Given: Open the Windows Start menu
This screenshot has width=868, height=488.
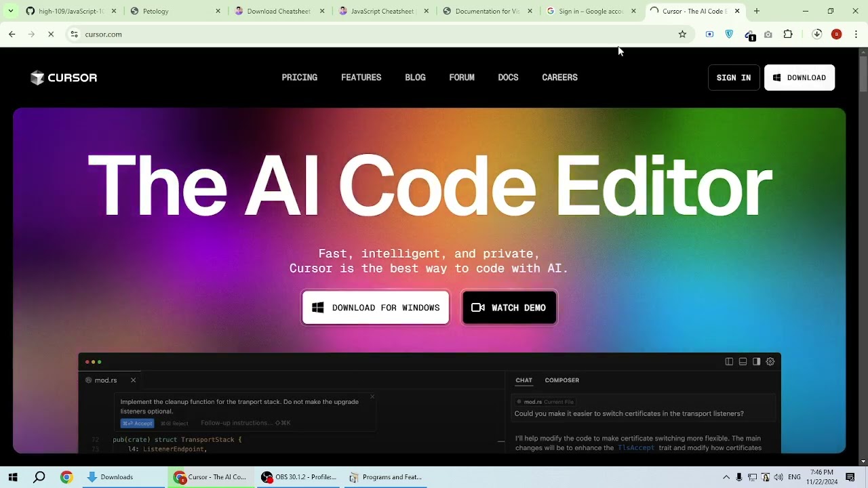Looking at the screenshot, I should tap(13, 477).
